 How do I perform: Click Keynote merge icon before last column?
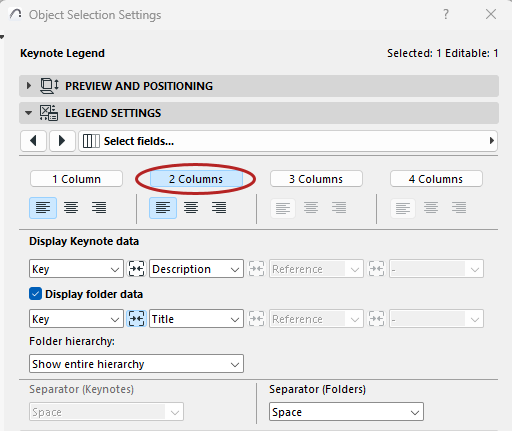click(376, 269)
